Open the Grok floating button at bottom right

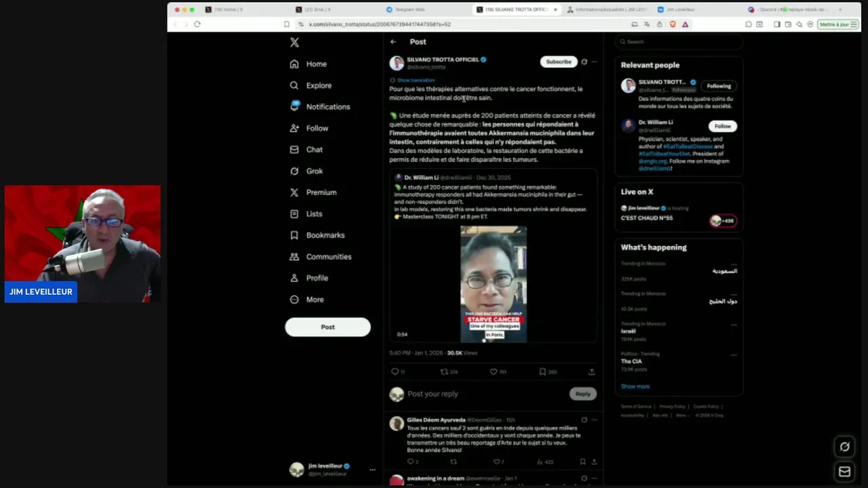[845, 447]
